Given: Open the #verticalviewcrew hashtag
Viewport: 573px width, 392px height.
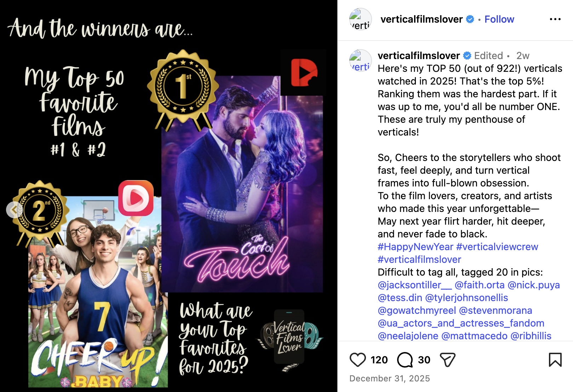Looking at the screenshot, I should click(497, 247).
